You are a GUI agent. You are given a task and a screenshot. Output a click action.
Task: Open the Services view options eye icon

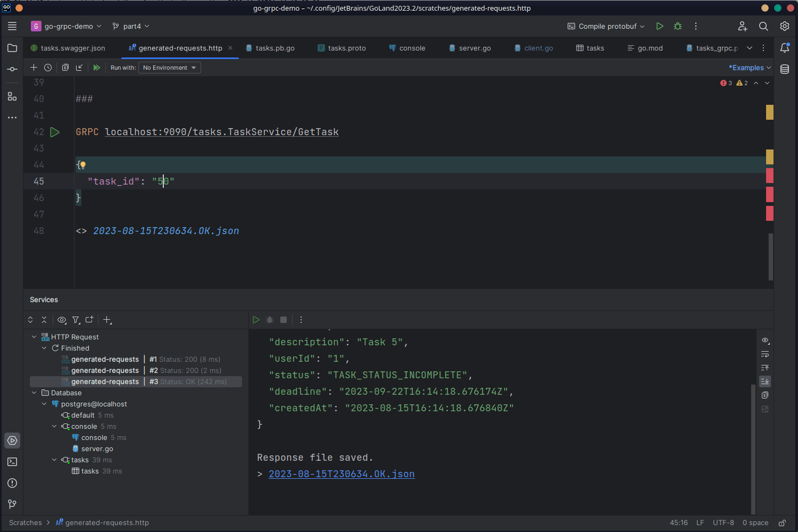(62, 320)
